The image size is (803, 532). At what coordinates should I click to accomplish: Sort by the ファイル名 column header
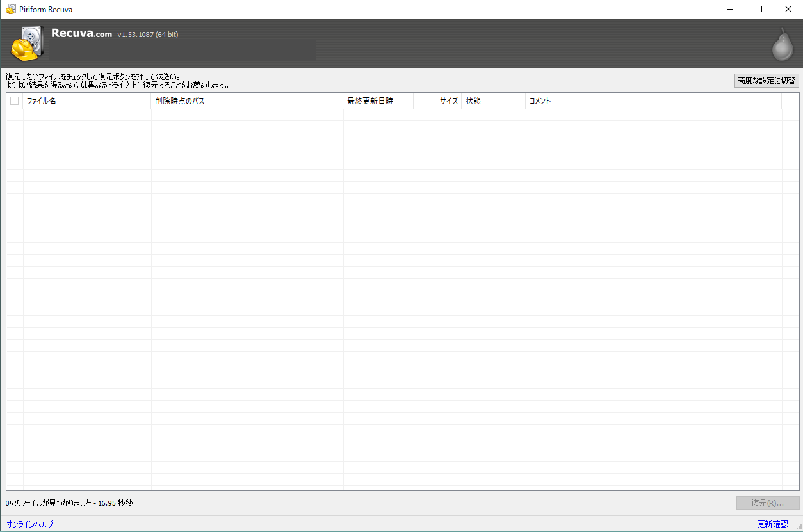[x=86, y=101]
